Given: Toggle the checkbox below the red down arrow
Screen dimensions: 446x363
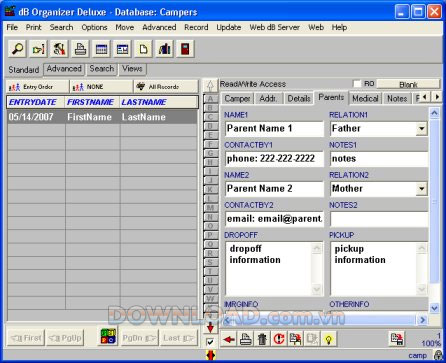Looking at the screenshot, I should tap(210, 342).
